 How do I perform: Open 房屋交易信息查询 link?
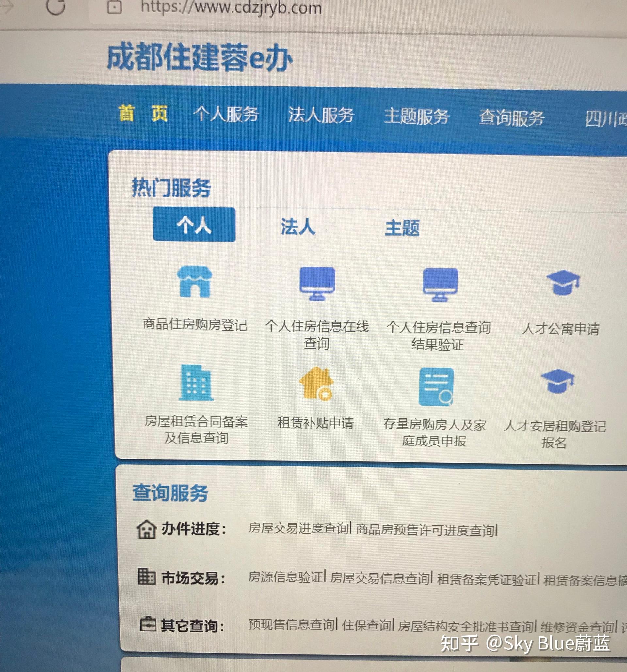point(380,578)
